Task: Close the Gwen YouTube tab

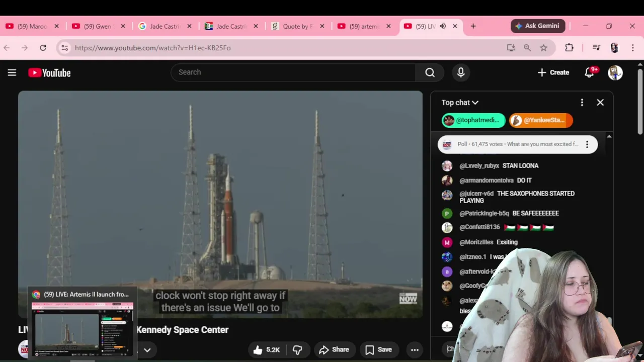Action: pos(123,26)
